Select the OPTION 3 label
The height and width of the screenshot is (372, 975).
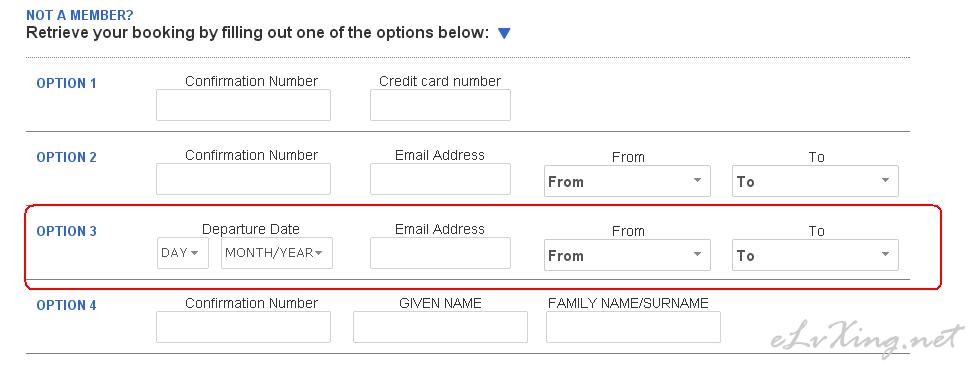67,231
